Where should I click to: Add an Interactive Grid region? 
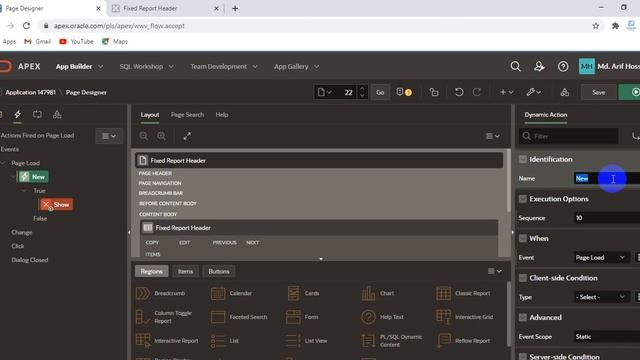click(x=464, y=317)
